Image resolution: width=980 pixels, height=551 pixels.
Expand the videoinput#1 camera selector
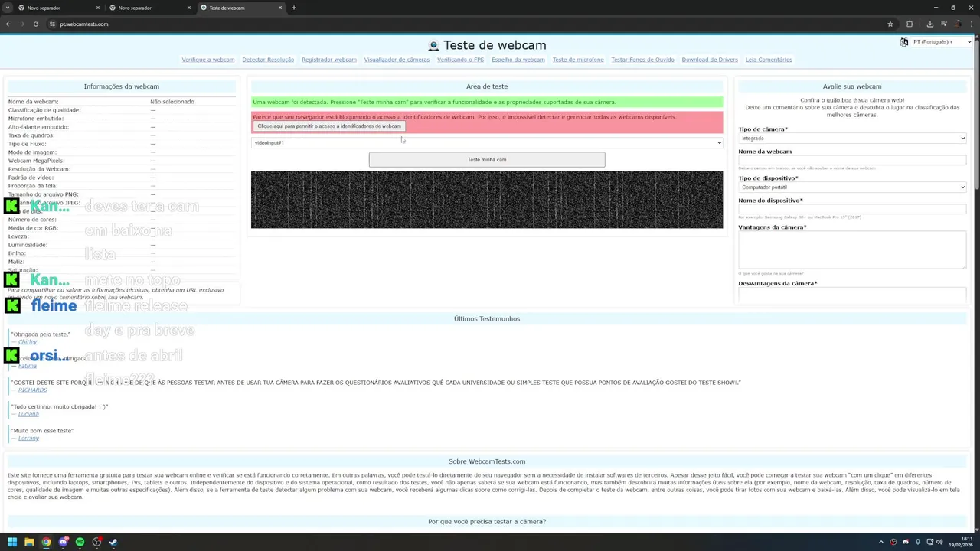coord(487,142)
